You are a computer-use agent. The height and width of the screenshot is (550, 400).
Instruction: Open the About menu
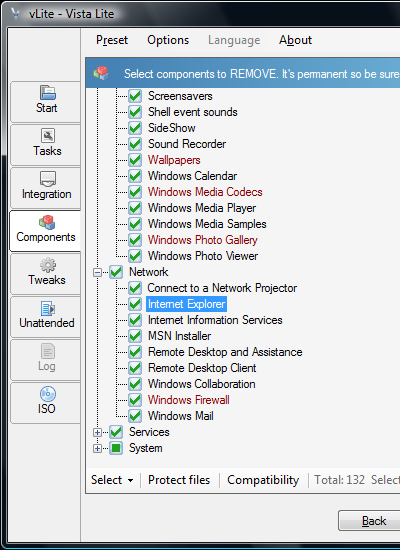tap(295, 40)
